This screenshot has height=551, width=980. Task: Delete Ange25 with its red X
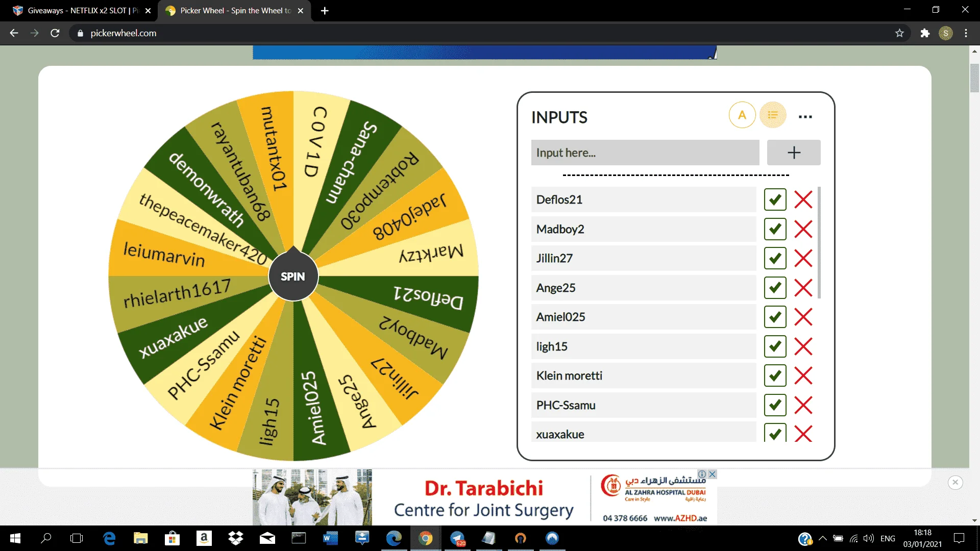803,288
